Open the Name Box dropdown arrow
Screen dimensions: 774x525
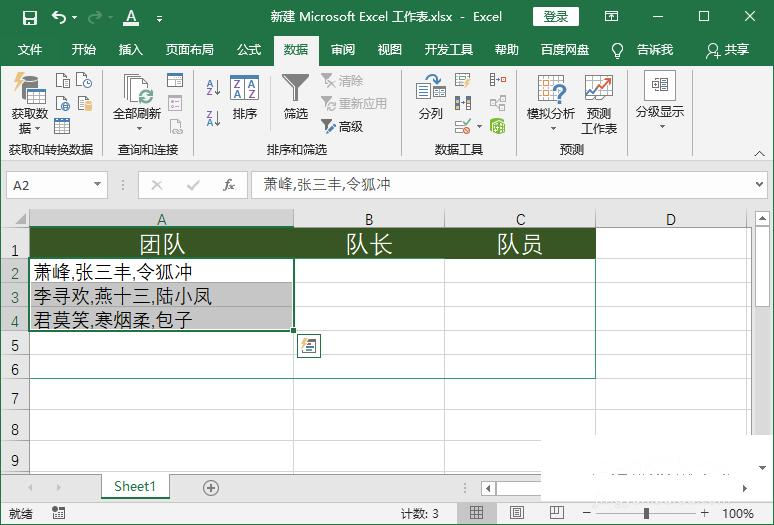pyautogui.click(x=97, y=185)
